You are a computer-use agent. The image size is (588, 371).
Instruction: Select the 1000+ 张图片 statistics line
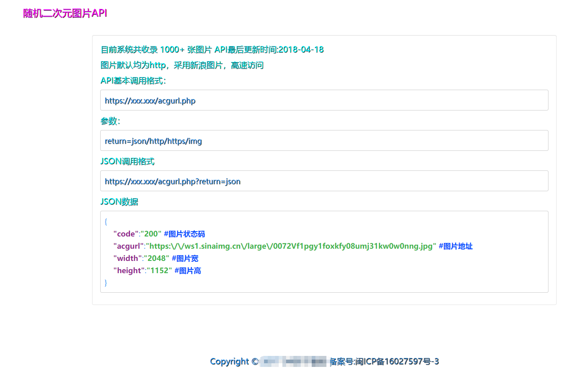coord(212,49)
